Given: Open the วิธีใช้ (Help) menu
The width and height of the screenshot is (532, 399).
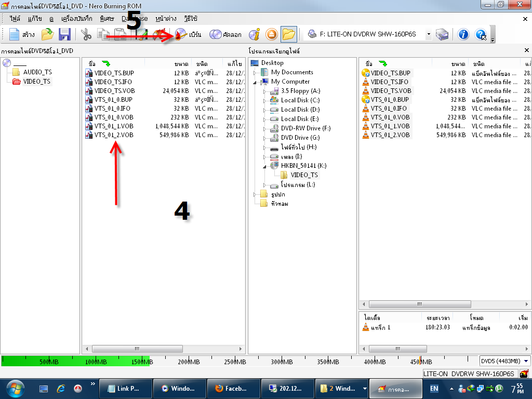Looking at the screenshot, I should pos(191,19).
